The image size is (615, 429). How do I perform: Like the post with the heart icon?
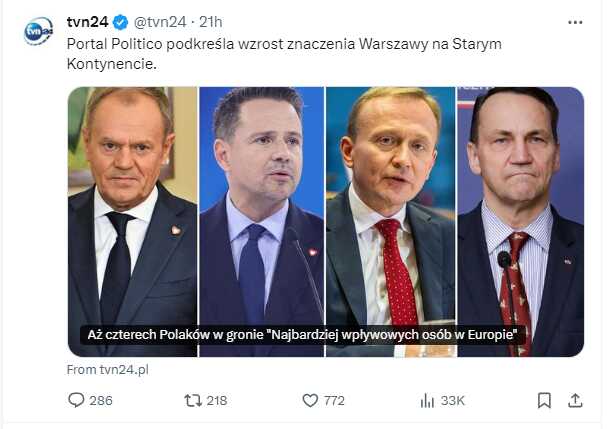[x=310, y=400]
